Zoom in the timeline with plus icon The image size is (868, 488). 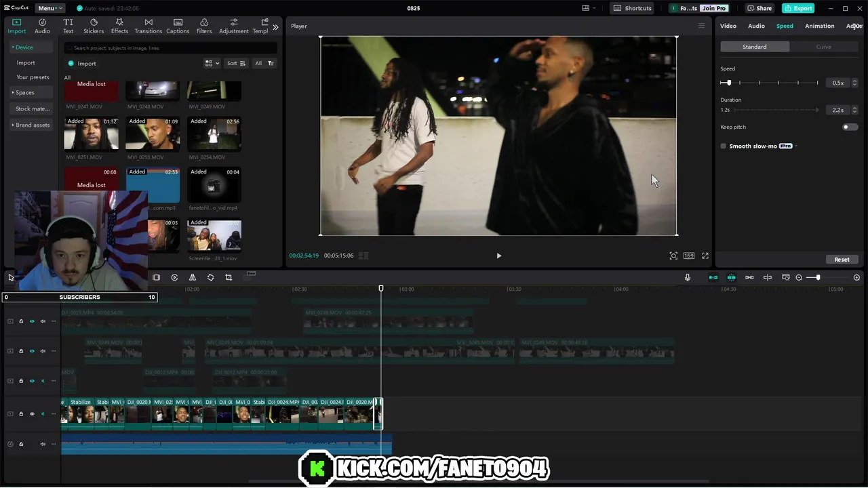click(x=856, y=277)
